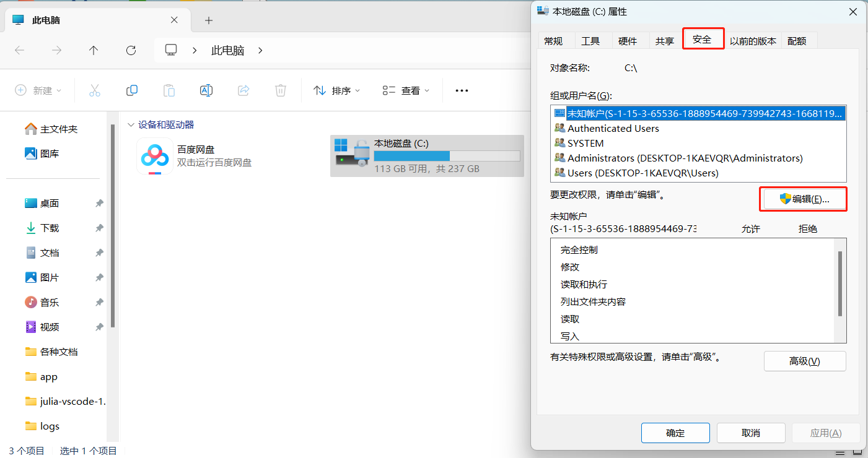Screen dimensions: 868x458
Task: Click the 确定 button
Action: pyautogui.click(x=675, y=433)
